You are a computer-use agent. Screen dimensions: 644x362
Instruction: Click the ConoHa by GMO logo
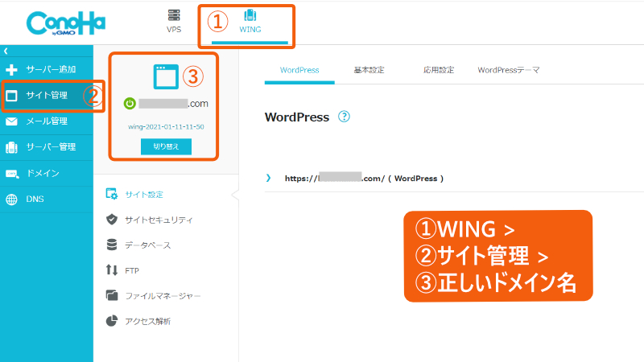[x=66, y=23]
